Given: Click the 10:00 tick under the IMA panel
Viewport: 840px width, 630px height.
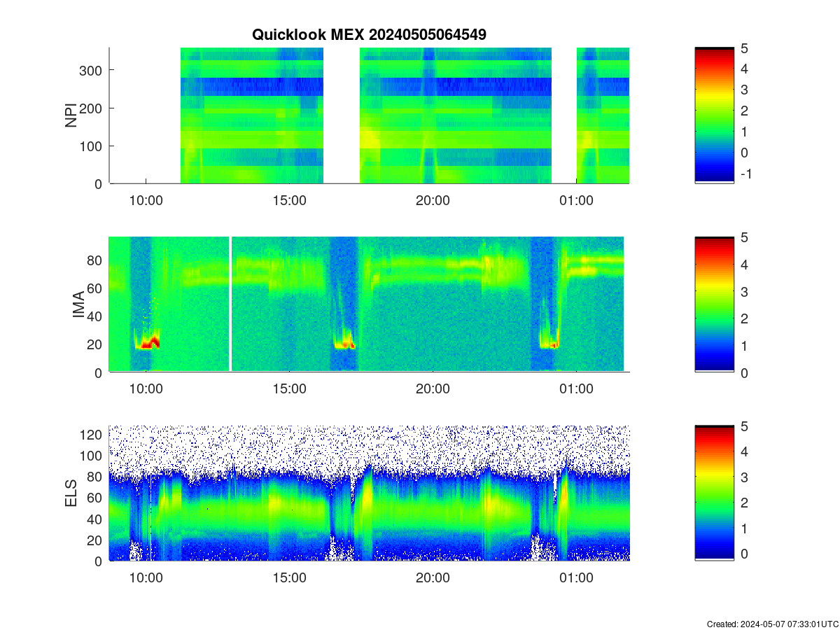Looking at the screenshot, I should [x=146, y=389].
